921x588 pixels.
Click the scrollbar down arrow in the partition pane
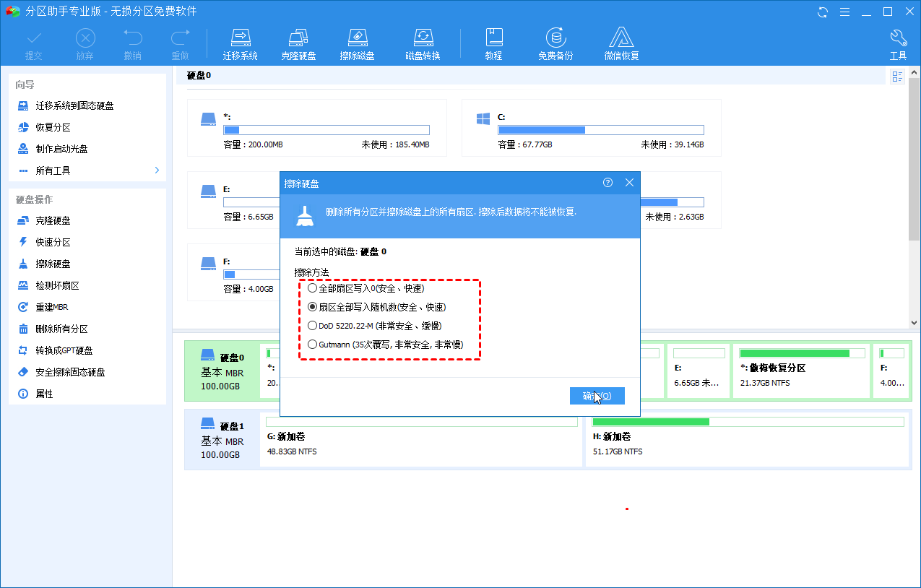(x=914, y=322)
